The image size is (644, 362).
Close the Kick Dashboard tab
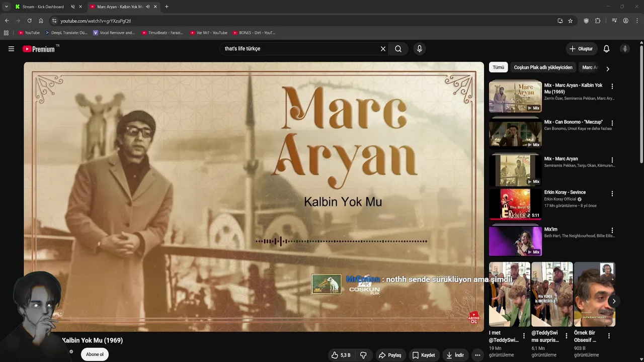coord(80,7)
